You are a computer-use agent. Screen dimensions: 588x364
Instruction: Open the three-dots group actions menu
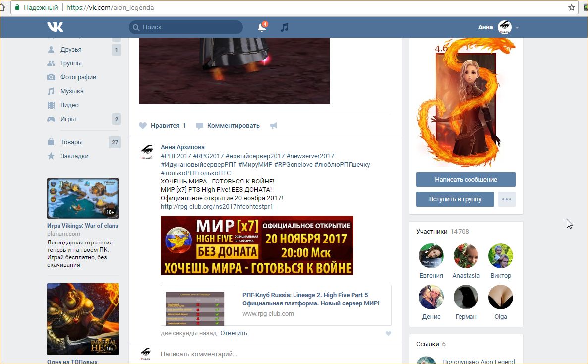(x=507, y=199)
